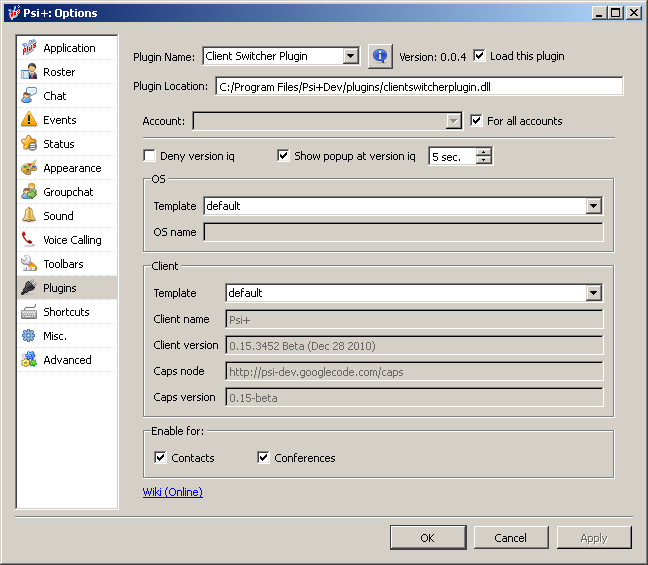The height and width of the screenshot is (565, 648).
Task: Open the Plugin Name dropdown
Action: 350,57
